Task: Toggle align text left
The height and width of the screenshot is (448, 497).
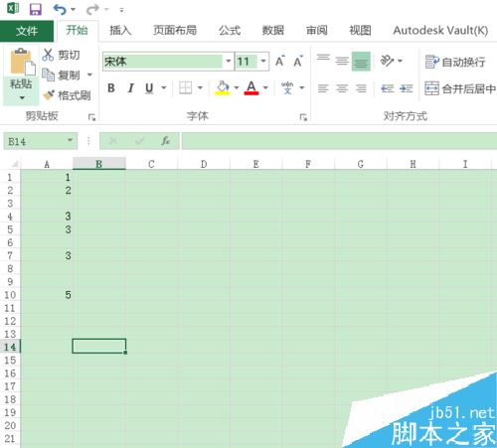Action: [323, 88]
